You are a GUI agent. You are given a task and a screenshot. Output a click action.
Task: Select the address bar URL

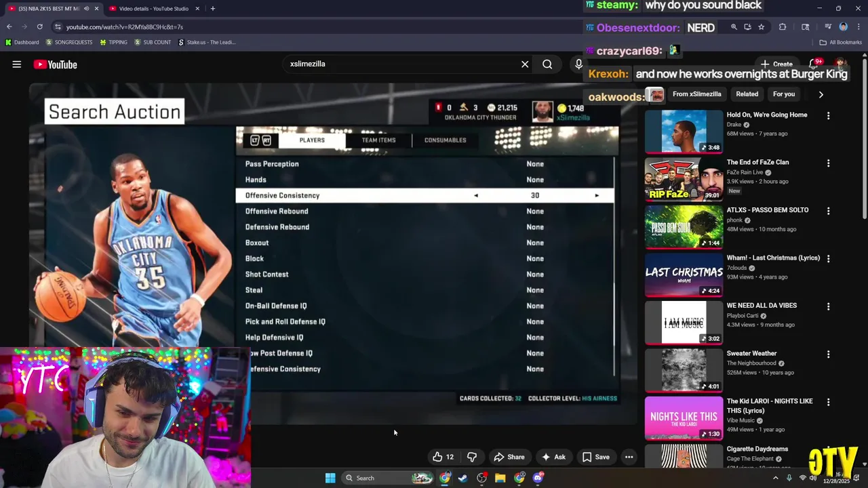(x=125, y=27)
